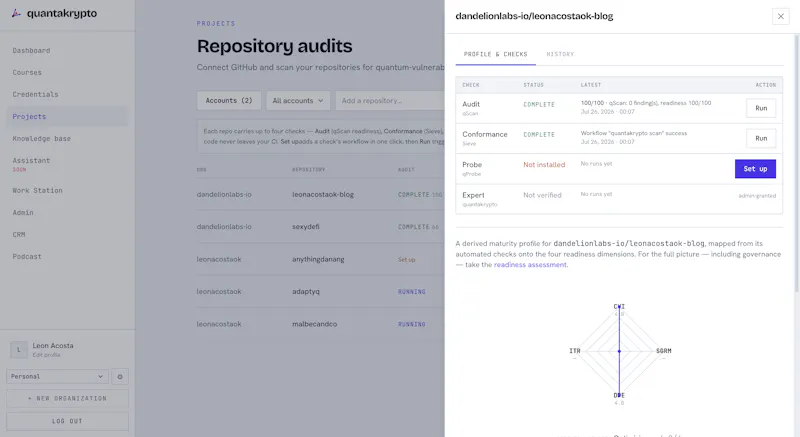This screenshot has height=437, width=800.
Task: Click the quantakrypto logo icon
Action: [x=16, y=13]
